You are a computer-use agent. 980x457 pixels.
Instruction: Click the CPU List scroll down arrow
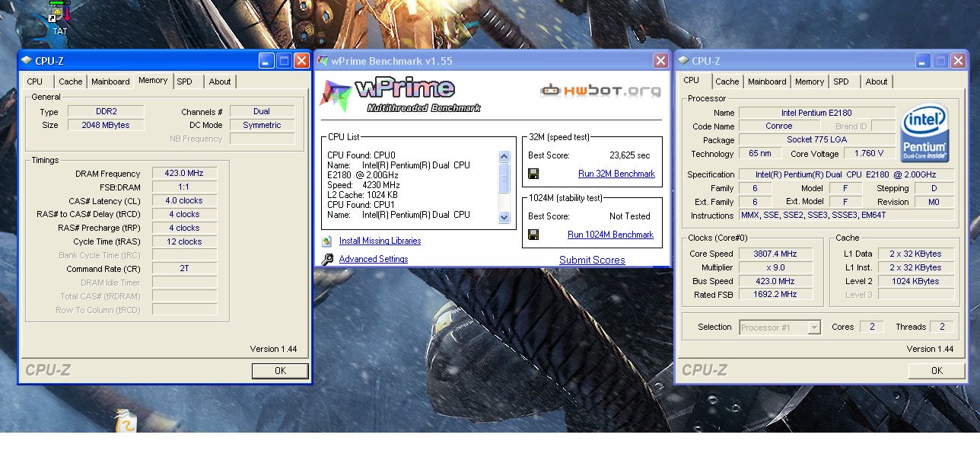[504, 217]
